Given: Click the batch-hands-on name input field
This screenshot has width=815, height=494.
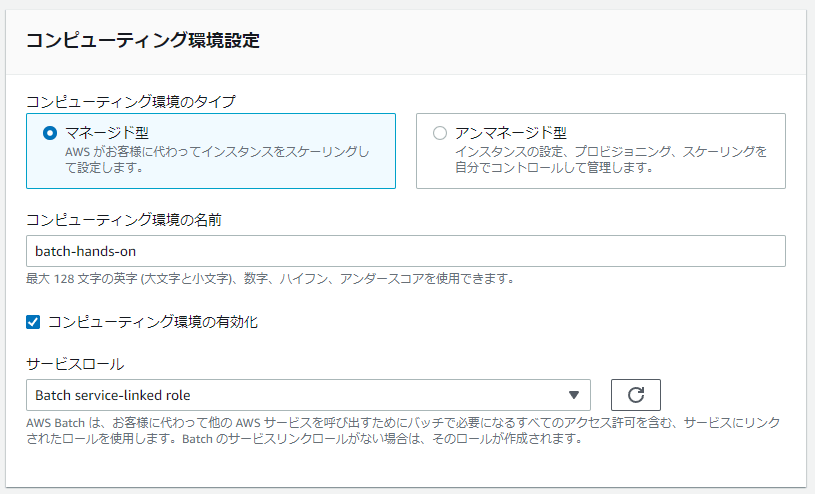Looking at the screenshot, I should (x=406, y=251).
